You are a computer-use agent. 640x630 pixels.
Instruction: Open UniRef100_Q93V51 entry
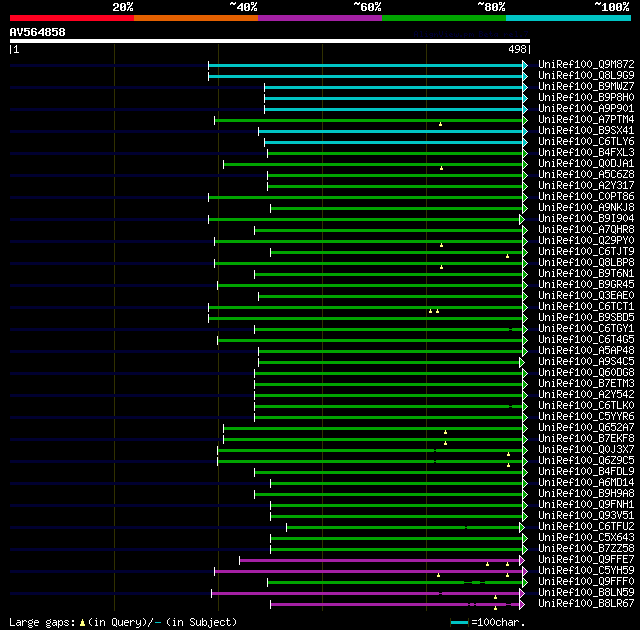coord(586,516)
